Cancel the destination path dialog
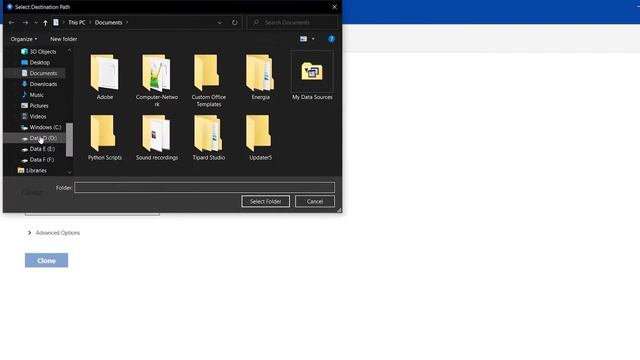The image size is (640, 360). click(315, 201)
